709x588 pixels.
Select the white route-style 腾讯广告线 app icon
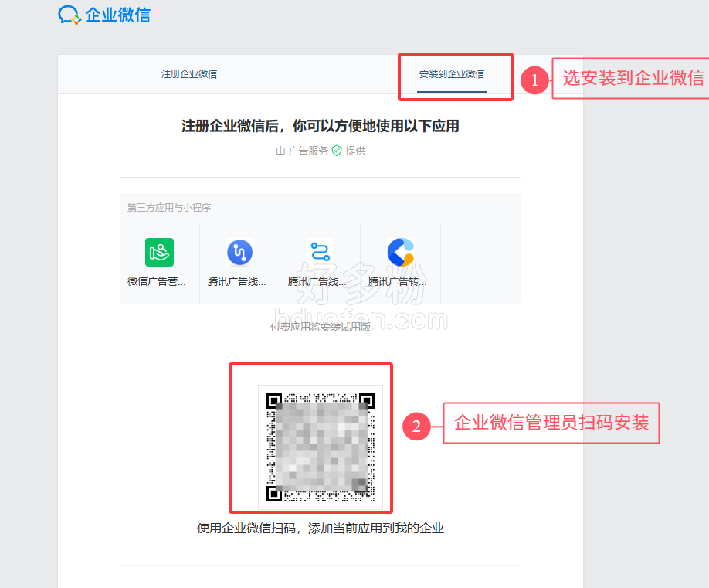320,252
